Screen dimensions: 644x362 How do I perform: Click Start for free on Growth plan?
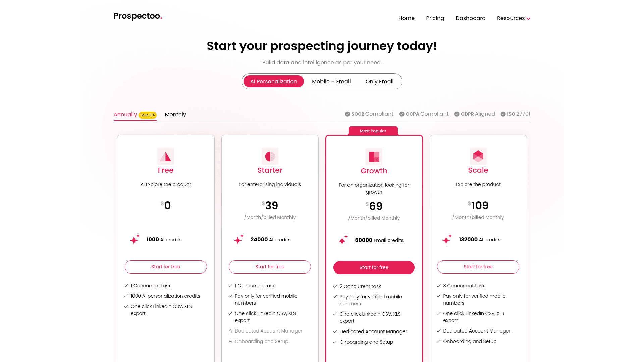(x=374, y=267)
